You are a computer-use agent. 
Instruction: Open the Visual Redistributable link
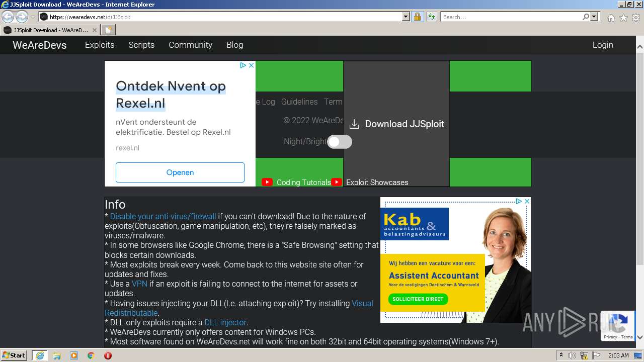pos(239,308)
